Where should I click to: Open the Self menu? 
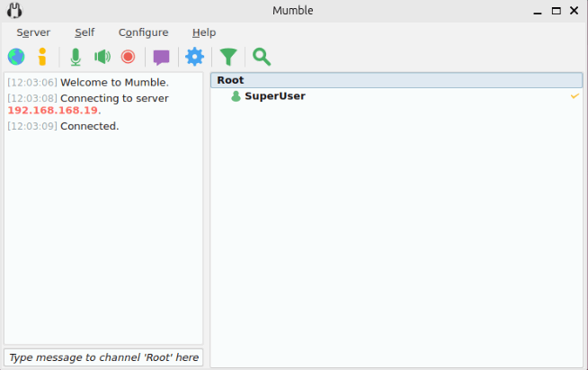coord(85,32)
